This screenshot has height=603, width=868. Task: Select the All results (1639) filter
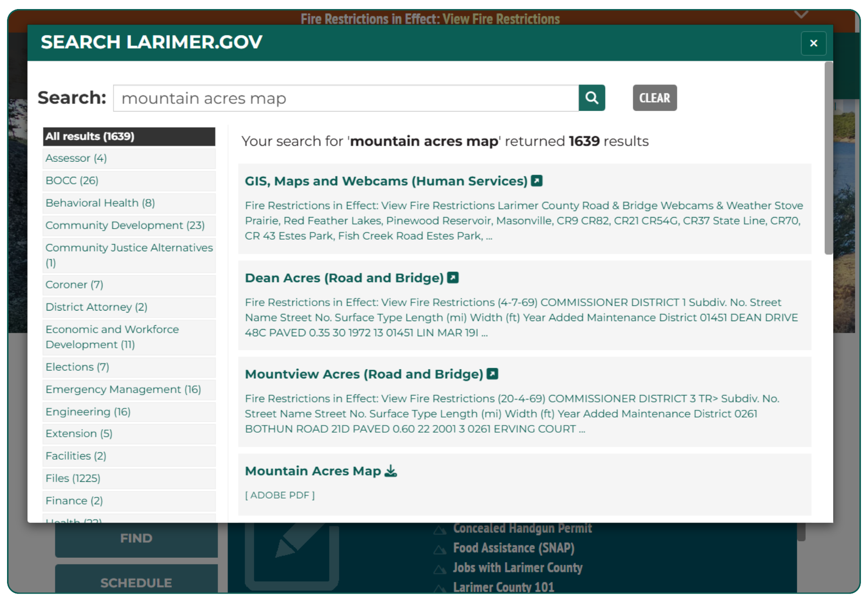coord(129,137)
